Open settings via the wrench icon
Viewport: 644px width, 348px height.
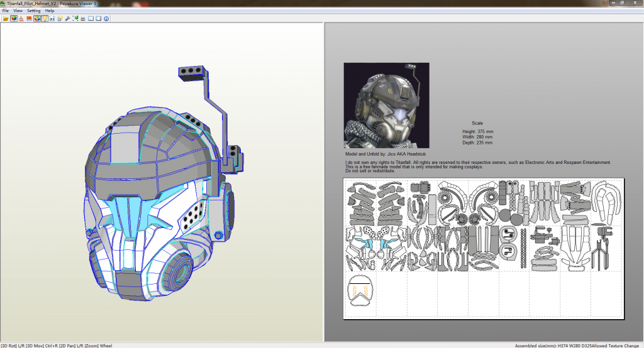click(68, 18)
